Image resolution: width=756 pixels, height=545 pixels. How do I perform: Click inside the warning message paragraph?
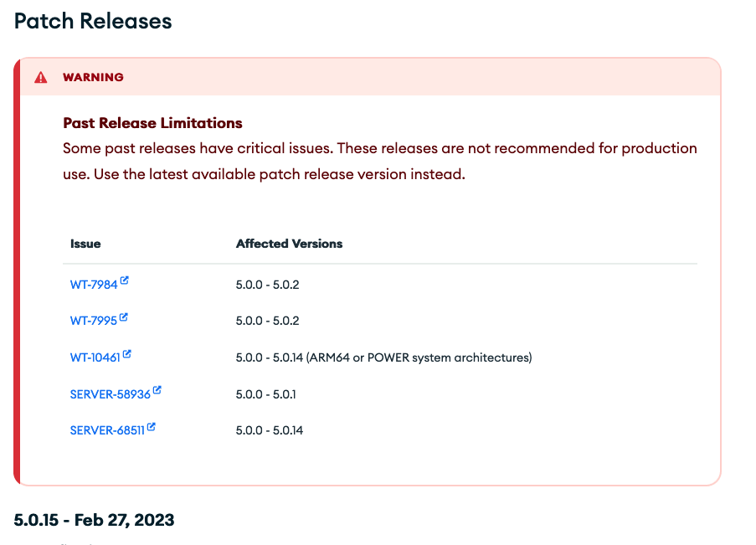[x=377, y=159]
